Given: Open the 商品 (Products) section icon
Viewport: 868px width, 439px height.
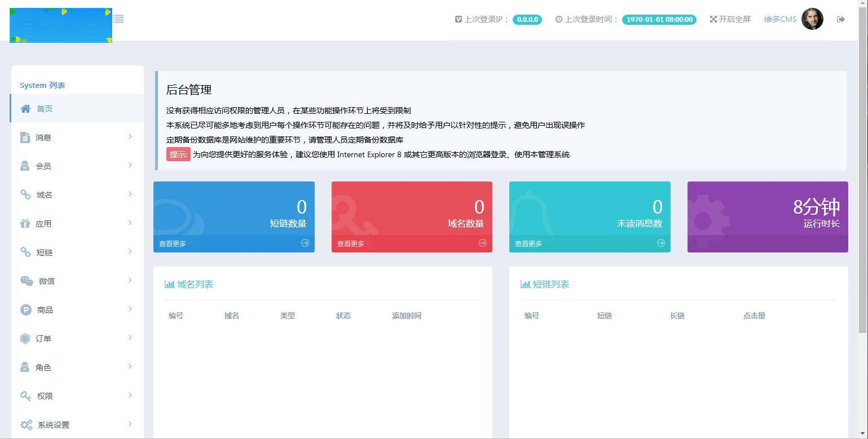Looking at the screenshot, I should pos(25,309).
